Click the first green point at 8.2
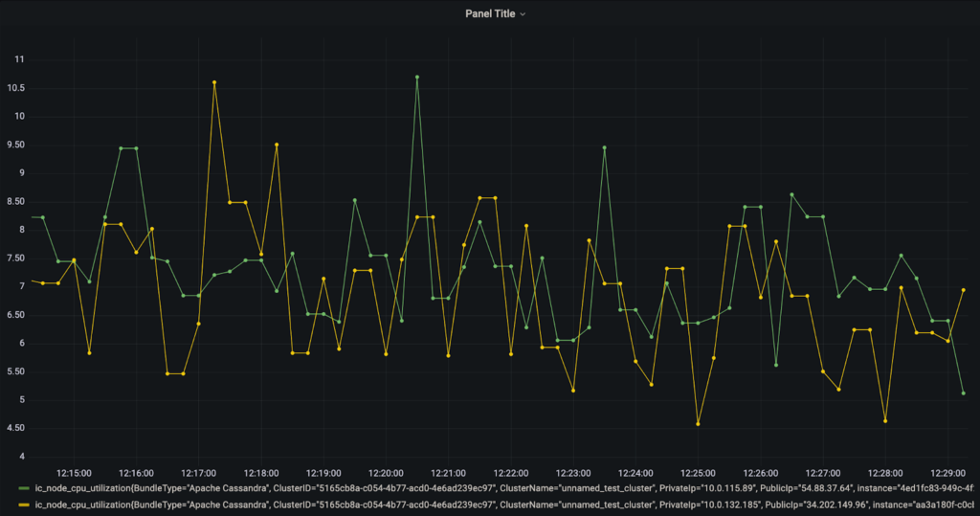The height and width of the screenshot is (516, 980). click(x=43, y=217)
